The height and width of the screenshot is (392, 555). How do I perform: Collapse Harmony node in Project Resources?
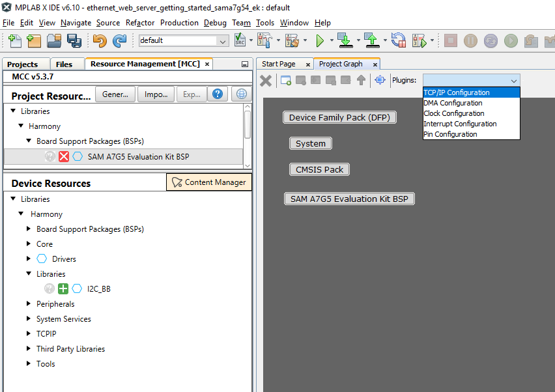click(x=21, y=126)
